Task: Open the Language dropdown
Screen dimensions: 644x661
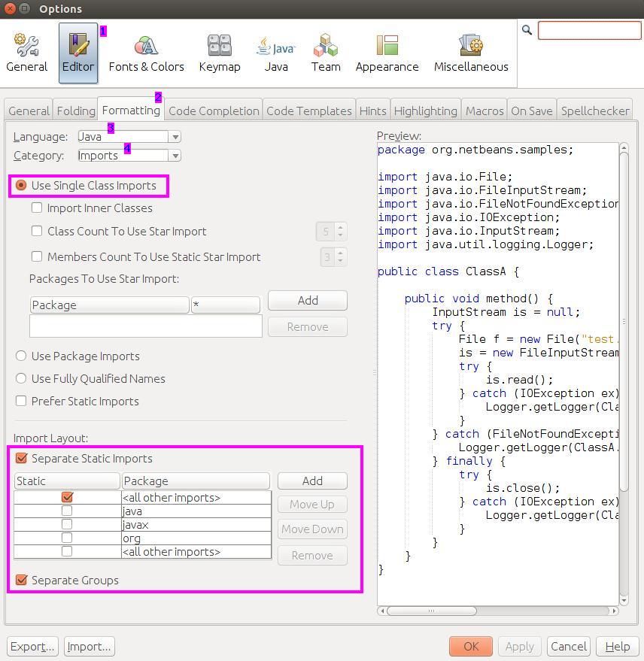Action: [x=175, y=137]
